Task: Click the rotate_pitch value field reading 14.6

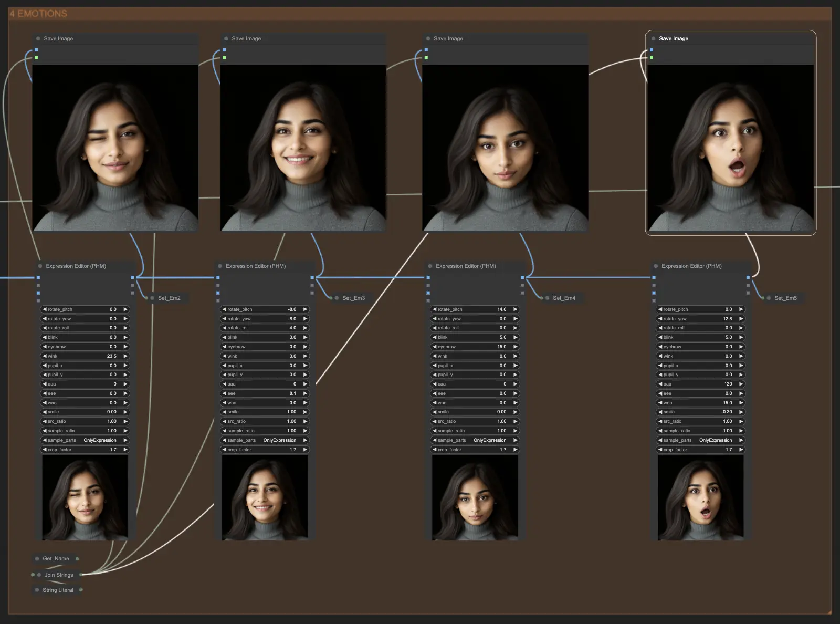Action: click(475, 309)
